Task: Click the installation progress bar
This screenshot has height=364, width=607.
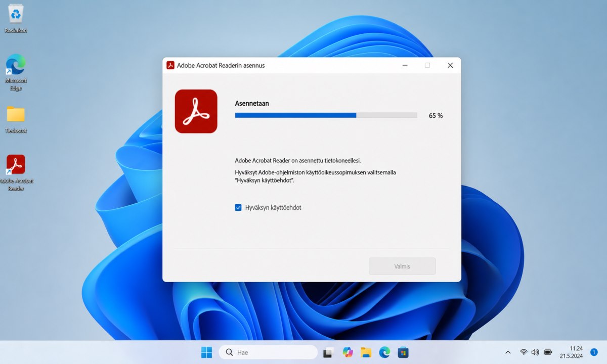Action: (x=326, y=115)
